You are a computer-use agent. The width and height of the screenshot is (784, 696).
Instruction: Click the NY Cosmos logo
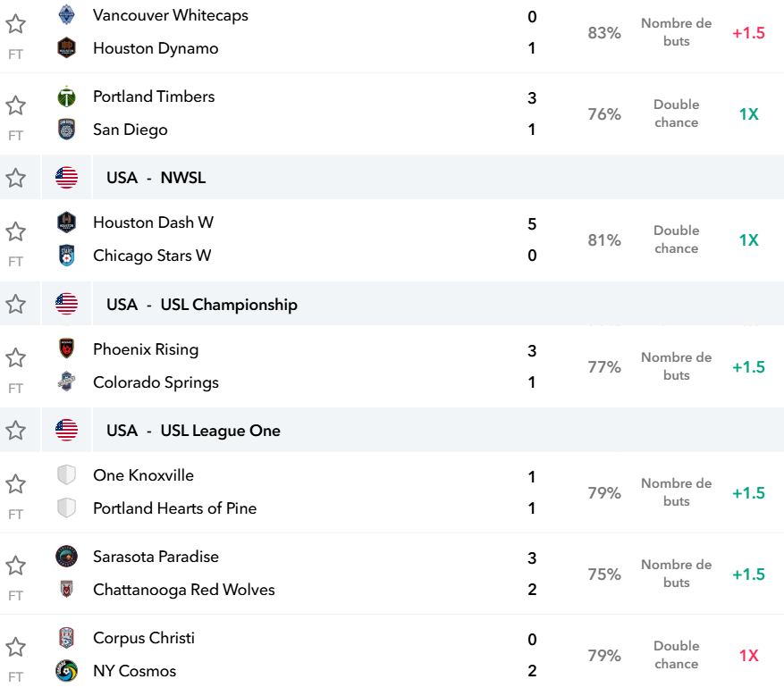66,671
